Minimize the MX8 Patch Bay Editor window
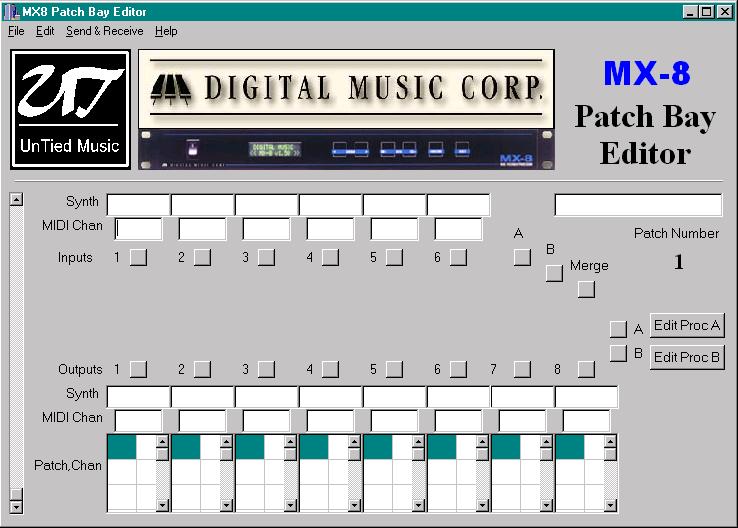The height and width of the screenshot is (528, 738). tap(690, 11)
